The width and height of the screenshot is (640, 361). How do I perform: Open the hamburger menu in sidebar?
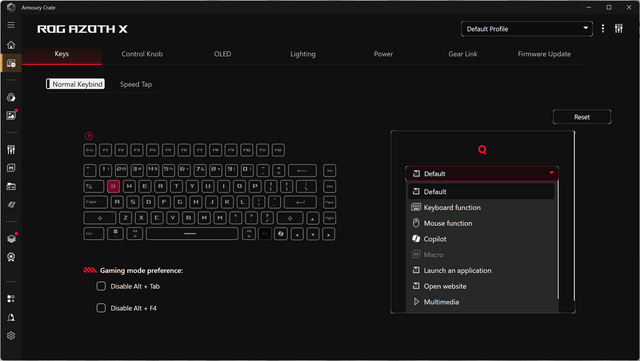pyautogui.click(x=11, y=25)
